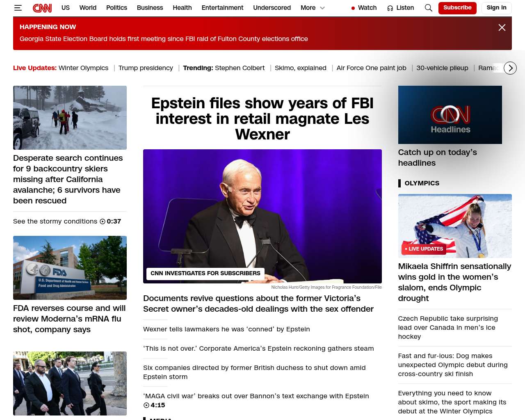This screenshot has width=525, height=420.
Task: Open the search magnifier icon
Action: coord(429,8)
